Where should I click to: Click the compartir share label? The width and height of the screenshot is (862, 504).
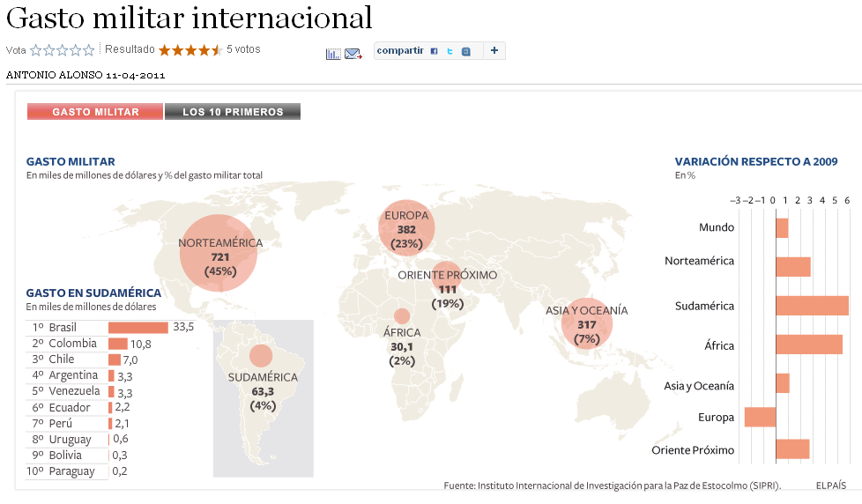click(x=400, y=50)
